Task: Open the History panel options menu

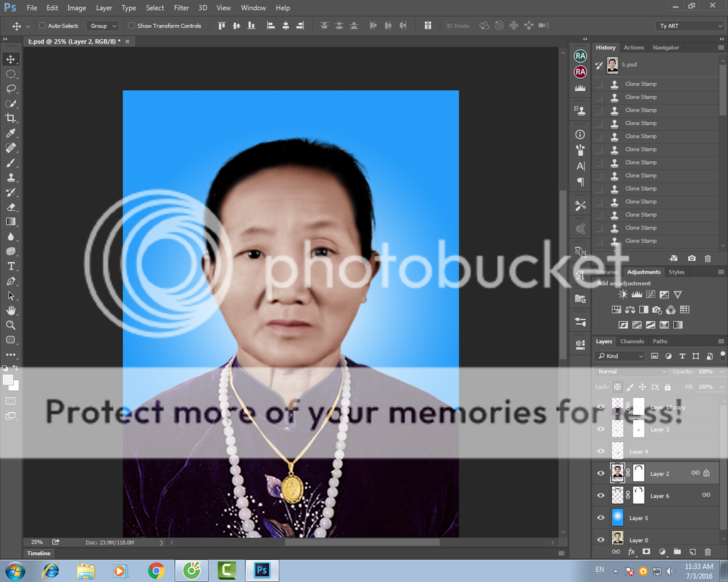Action: pyautogui.click(x=721, y=48)
